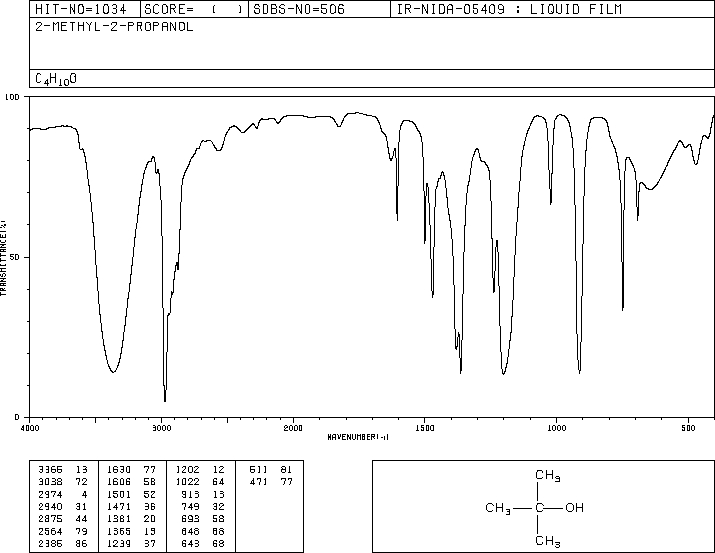Select peak value 2386 in the table
This screenshot has width=715, height=553.
point(50,544)
